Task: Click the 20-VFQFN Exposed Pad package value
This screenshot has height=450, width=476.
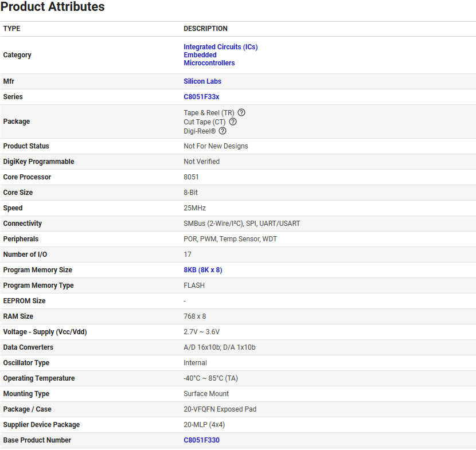Action: [x=220, y=409]
